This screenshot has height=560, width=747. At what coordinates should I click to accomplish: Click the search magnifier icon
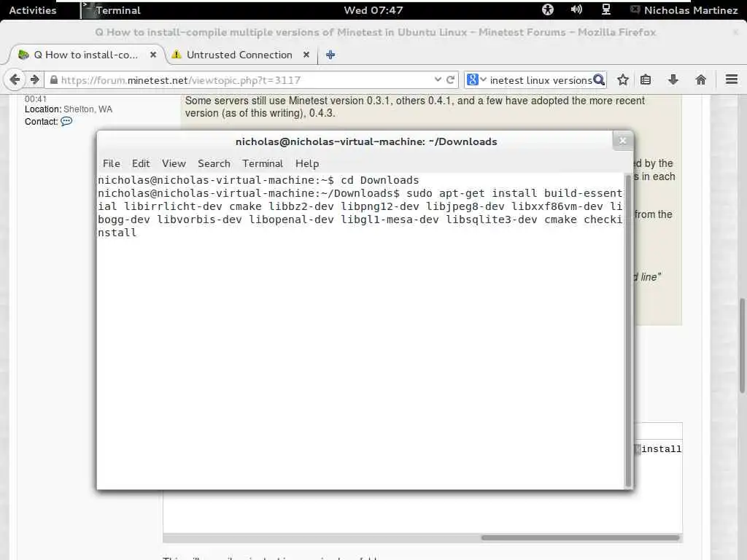(598, 80)
